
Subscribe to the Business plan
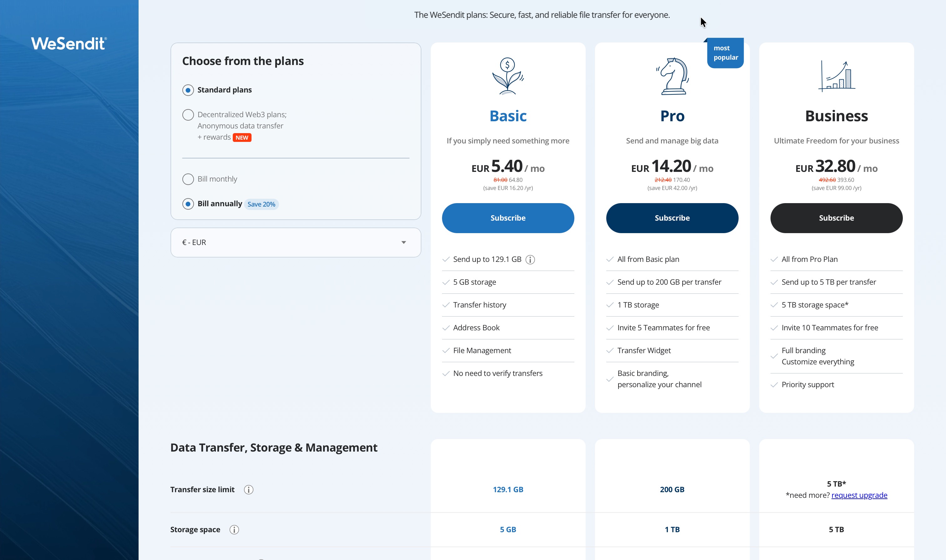(x=836, y=218)
